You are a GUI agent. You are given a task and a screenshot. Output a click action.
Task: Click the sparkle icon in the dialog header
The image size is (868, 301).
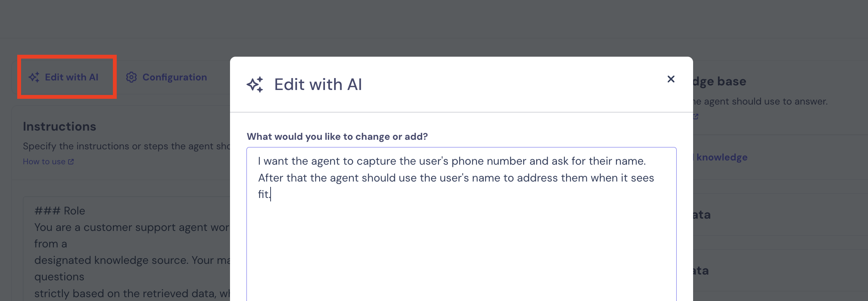255,85
